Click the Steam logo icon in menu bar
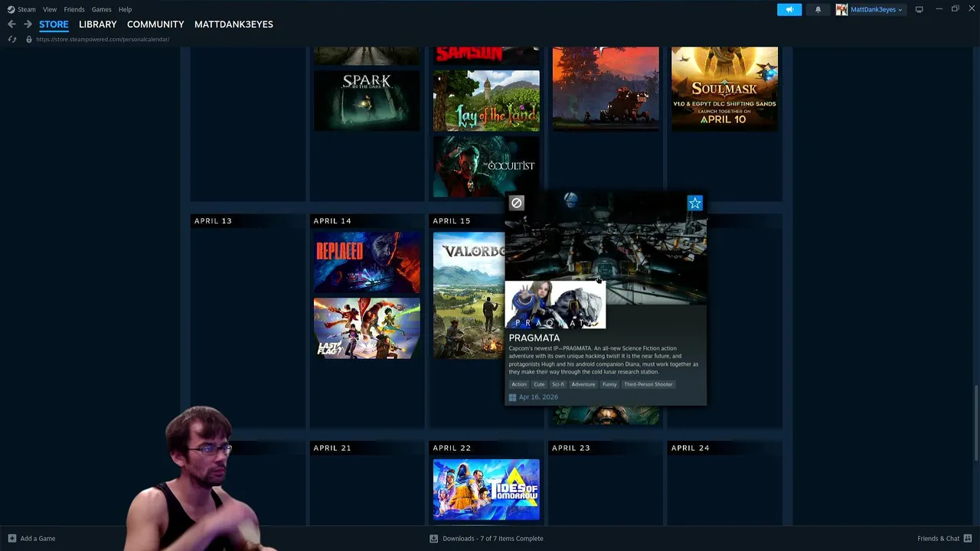980x551 pixels. coord(11,9)
